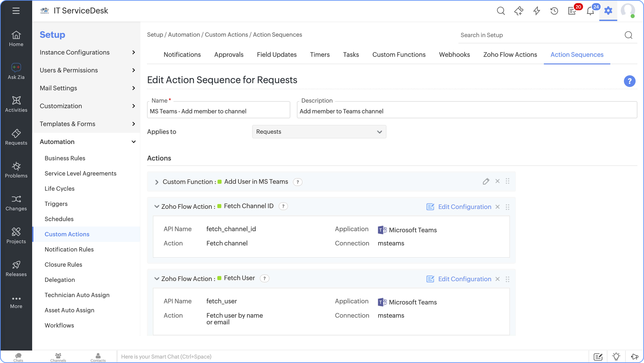This screenshot has width=644, height=363.
Task: Open Business Rules in the Automation menu
Action: click(65, 158)
